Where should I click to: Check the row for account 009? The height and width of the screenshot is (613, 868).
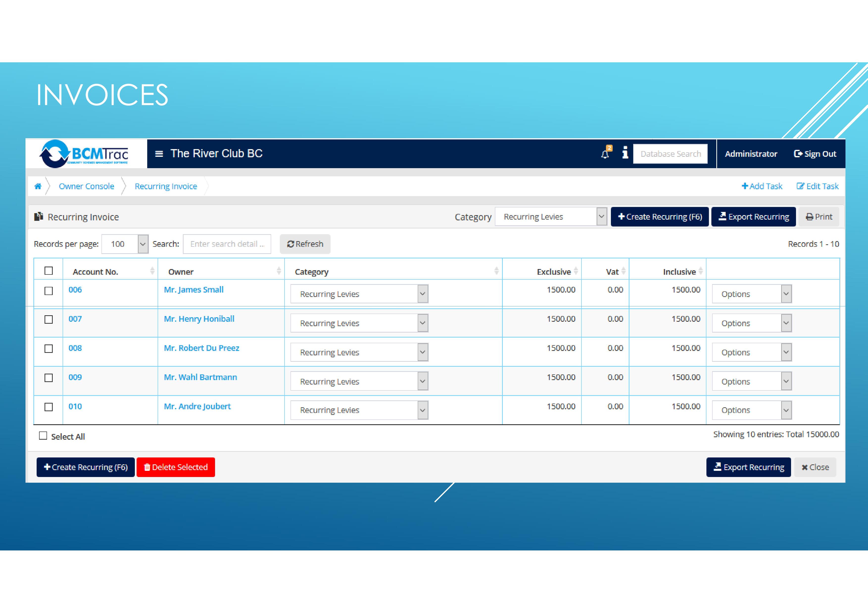coord(48,378)
